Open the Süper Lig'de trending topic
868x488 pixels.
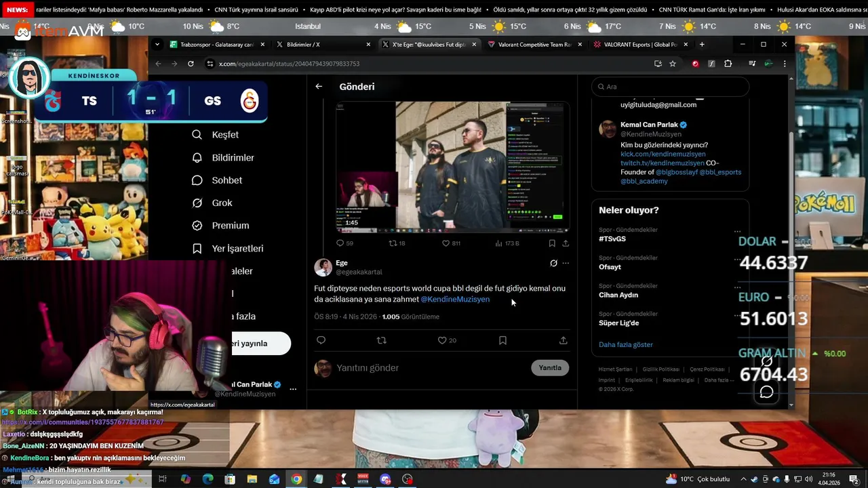618,323
